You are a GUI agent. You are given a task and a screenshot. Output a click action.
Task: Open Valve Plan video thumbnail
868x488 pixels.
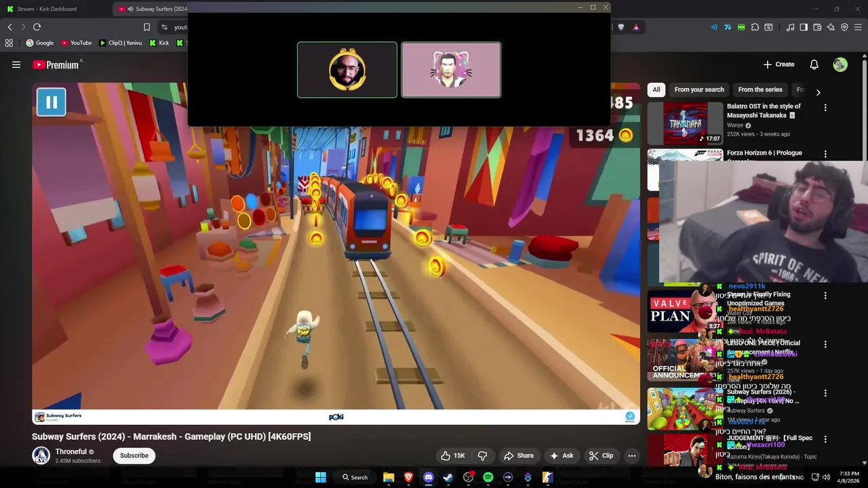point(685,312)
